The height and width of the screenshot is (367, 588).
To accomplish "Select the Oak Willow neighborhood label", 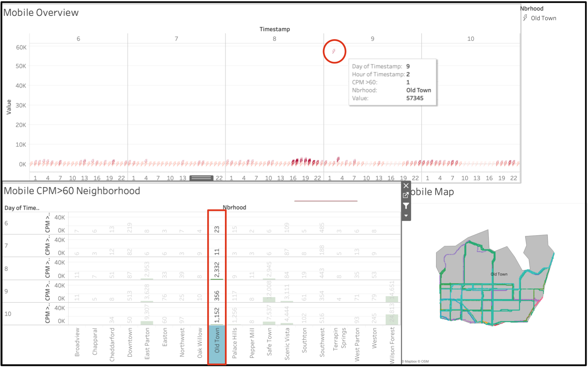I will tap(200, 343).
